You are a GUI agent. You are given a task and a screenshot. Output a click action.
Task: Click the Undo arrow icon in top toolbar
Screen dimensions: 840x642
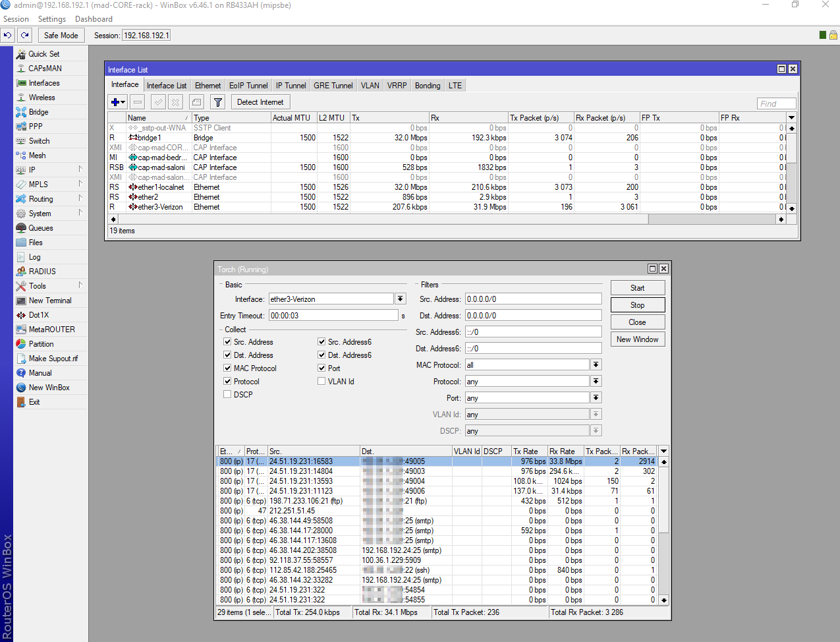(8, 36)
